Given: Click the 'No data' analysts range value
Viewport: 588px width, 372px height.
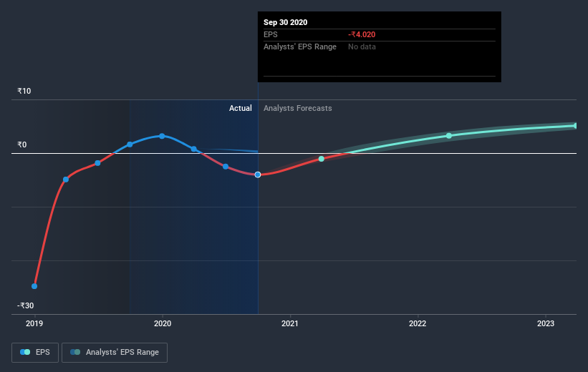Looking at the screenshot, I should tap(362, 46).
